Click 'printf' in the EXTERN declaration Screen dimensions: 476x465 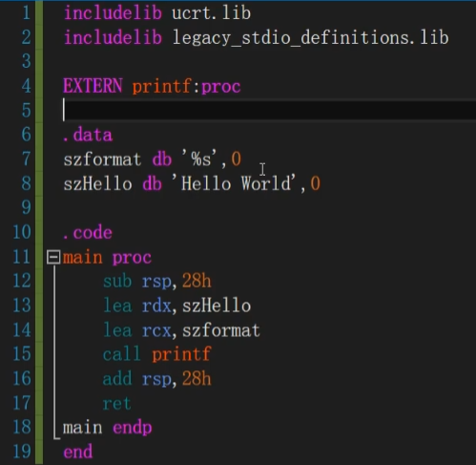pyautogui.click(x=162, y=86)
